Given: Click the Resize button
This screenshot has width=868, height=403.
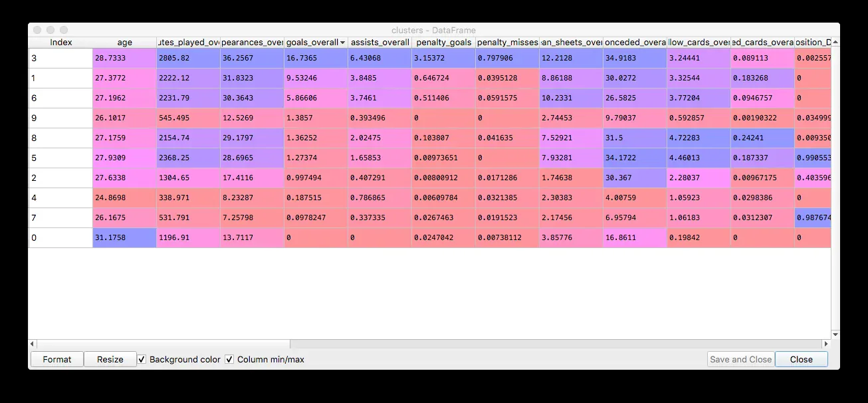Looking at the screenshot, I should click(x=110, y=359).
